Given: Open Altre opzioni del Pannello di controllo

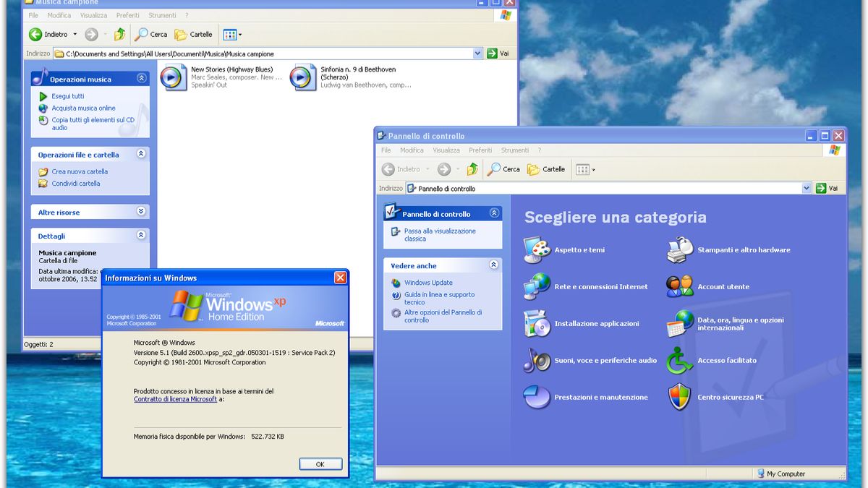Looking at the screenshot, I should [443, 316].
